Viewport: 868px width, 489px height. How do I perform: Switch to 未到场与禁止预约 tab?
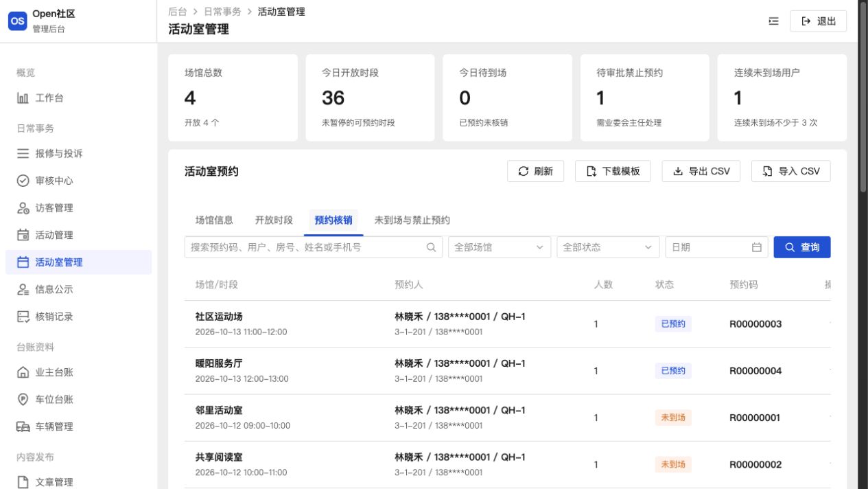[412, 220]
